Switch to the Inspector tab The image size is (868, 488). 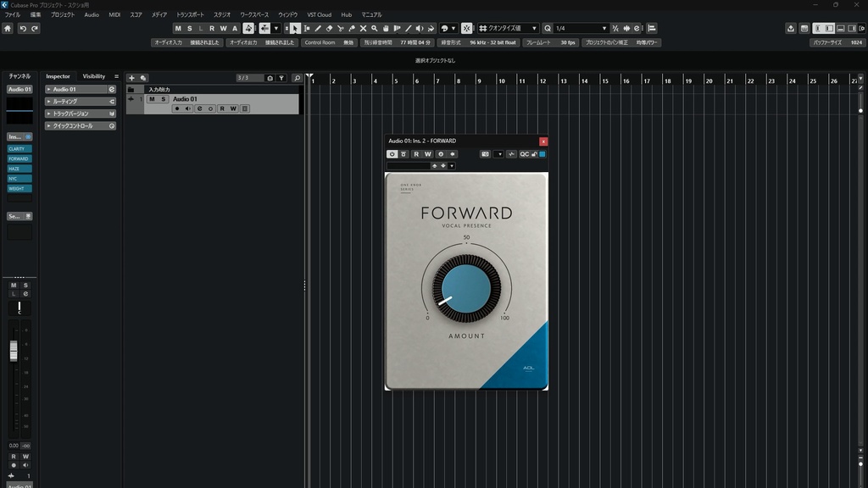(58, 76)
